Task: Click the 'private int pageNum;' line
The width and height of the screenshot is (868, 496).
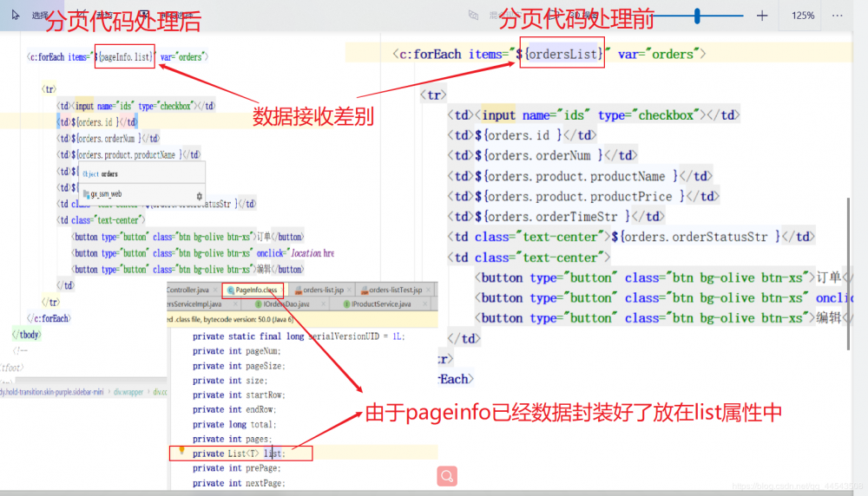Action: point(236,351)
